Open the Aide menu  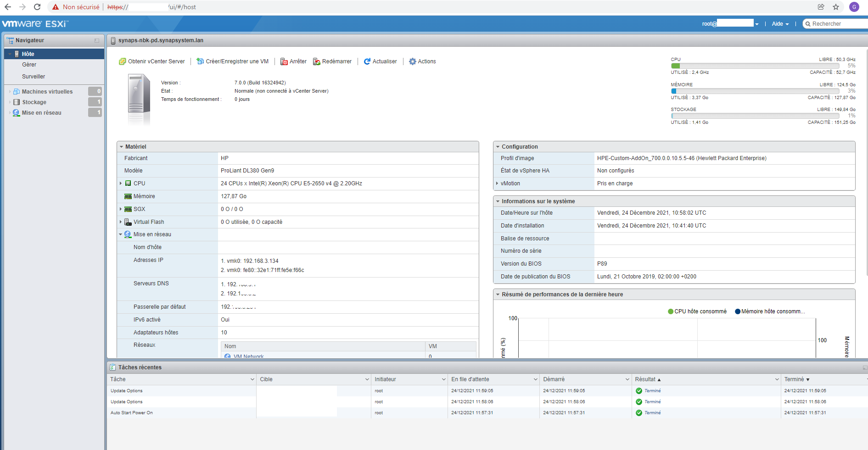click(x=780, y=24)
